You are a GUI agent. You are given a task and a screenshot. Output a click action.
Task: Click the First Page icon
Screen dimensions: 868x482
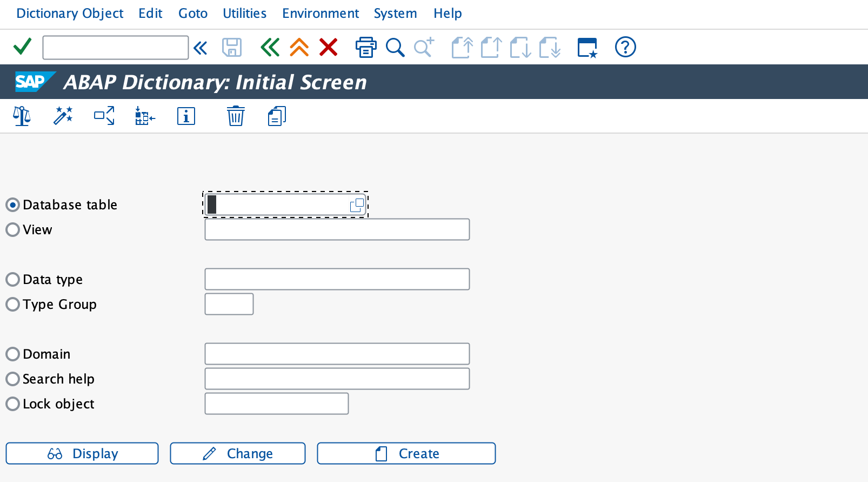pos(462,48)
